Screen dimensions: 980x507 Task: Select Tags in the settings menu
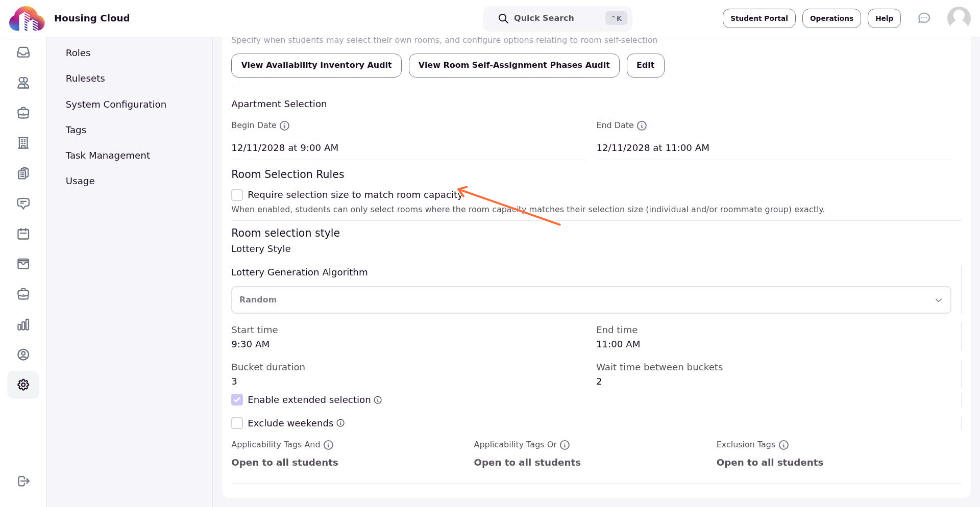click(x=76, y=130)
